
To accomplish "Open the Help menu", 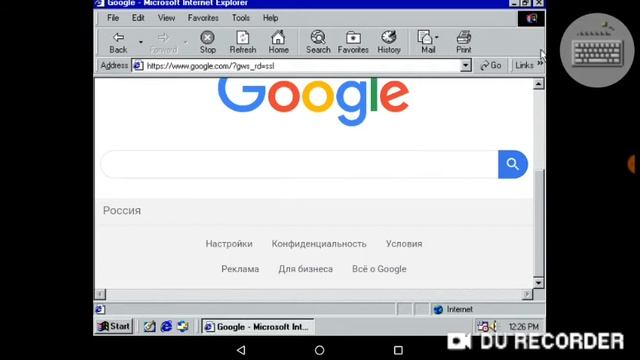I will (x=270, y=18).
